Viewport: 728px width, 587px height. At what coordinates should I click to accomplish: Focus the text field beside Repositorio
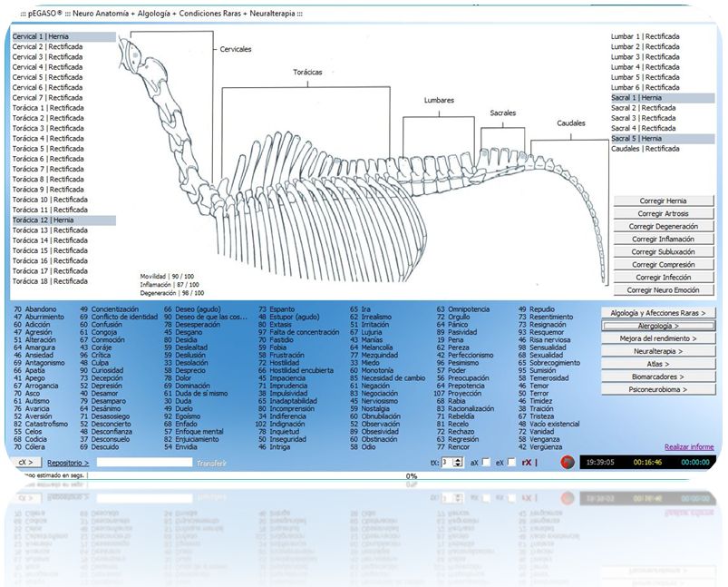(144, 463)
